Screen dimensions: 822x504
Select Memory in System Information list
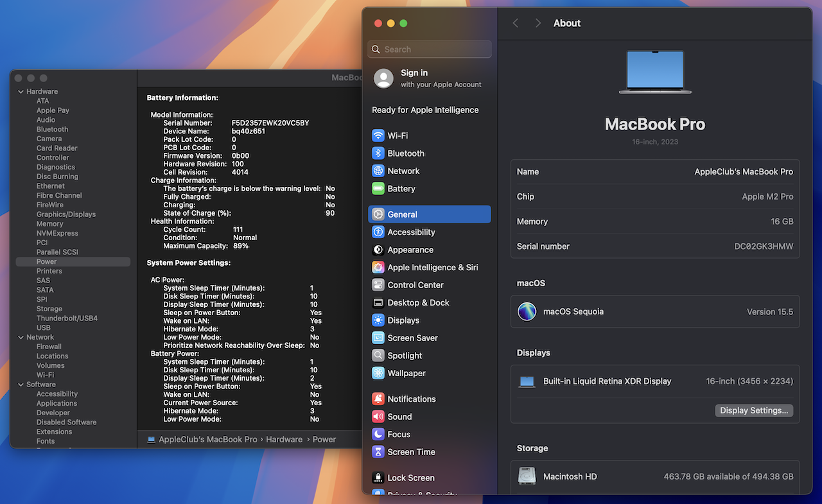click(x=50, y=224)
